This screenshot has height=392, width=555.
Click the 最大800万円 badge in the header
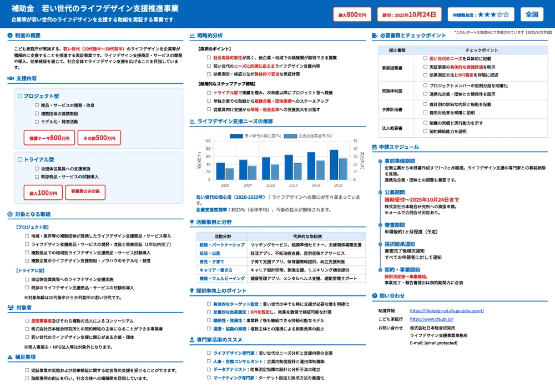pos(352,14)
